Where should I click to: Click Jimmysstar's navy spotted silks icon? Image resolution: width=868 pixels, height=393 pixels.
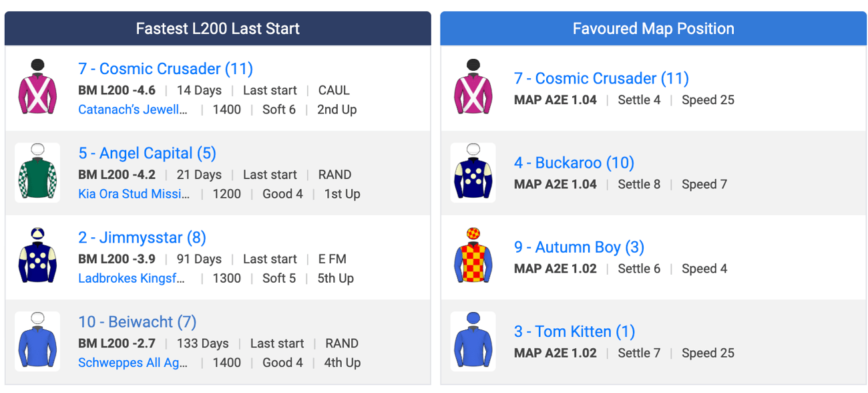pos(37,257)
